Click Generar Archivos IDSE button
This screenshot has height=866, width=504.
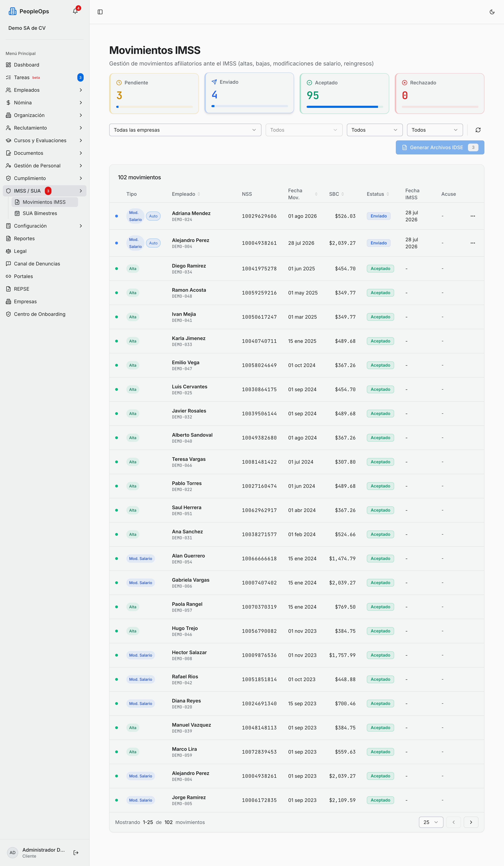(x=440, y=147)
